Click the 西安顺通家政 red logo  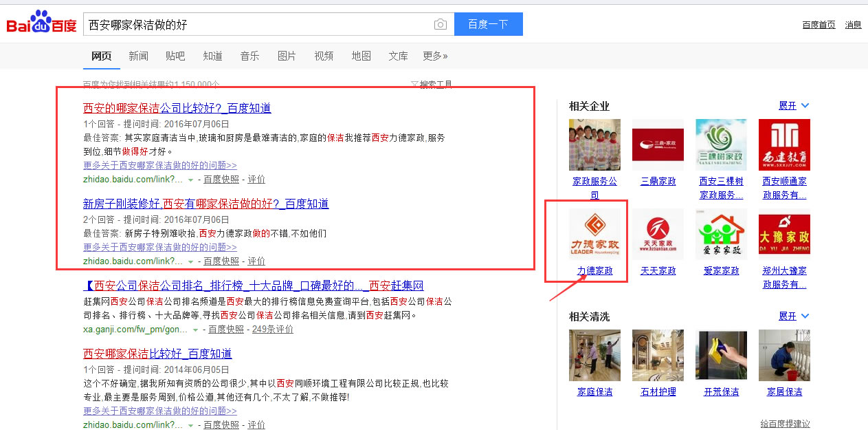click(x=784, y=144)
